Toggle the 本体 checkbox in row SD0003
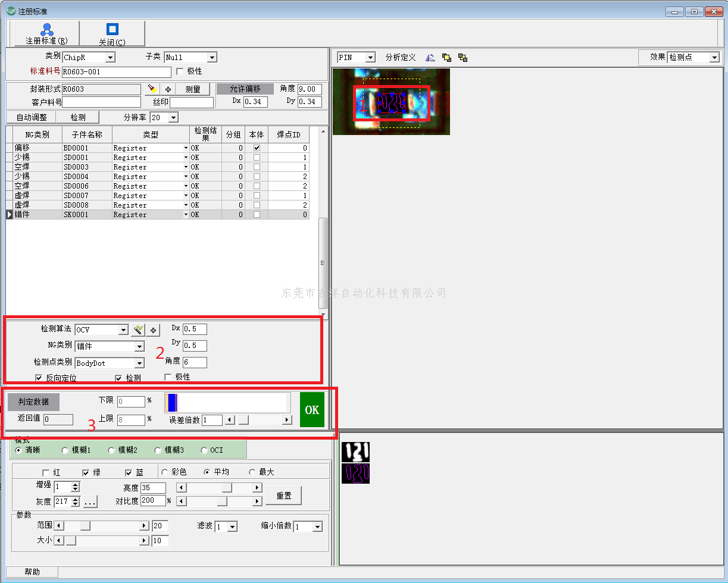 pos(257,167)
